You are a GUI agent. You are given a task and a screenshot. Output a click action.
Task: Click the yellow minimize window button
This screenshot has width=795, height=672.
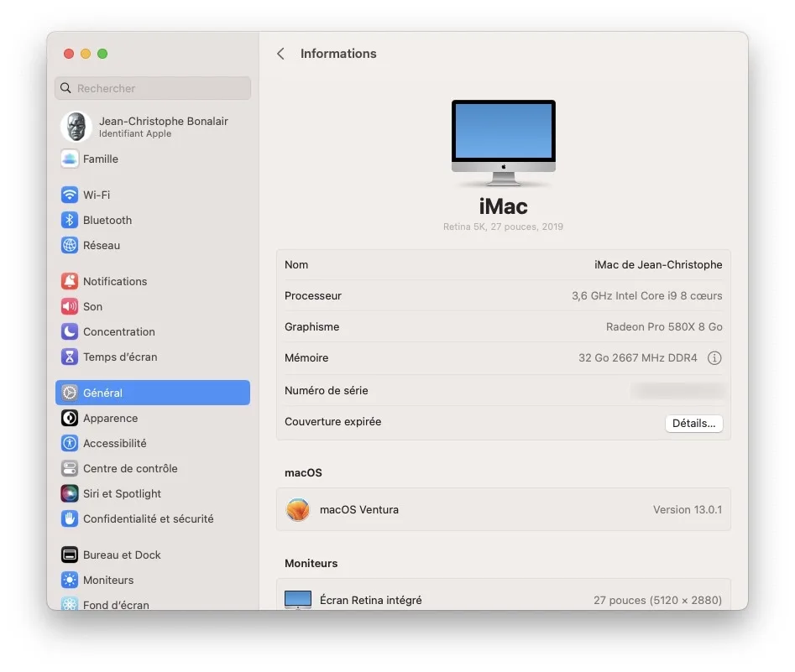click(86, 54)
